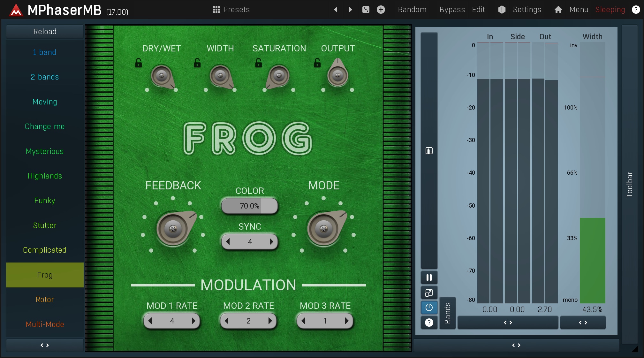Toggle the DRY/WET lock icon

pyautogui.click(x=138, y=63)
